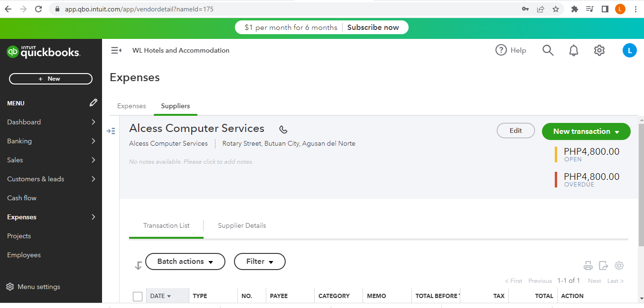Viewport: 644px width, 308px height.
Task: Open the settings gear in top bar
Action: pyautogui.click(x=599, y=50)
